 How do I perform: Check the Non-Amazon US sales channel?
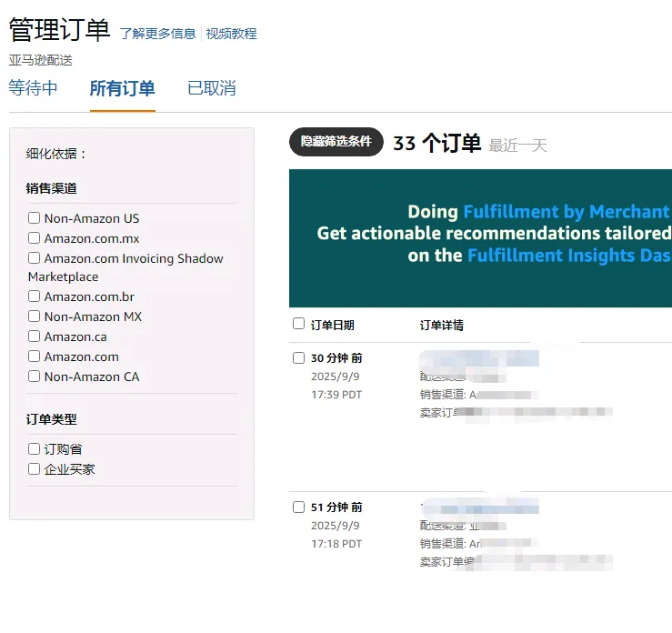35,218
